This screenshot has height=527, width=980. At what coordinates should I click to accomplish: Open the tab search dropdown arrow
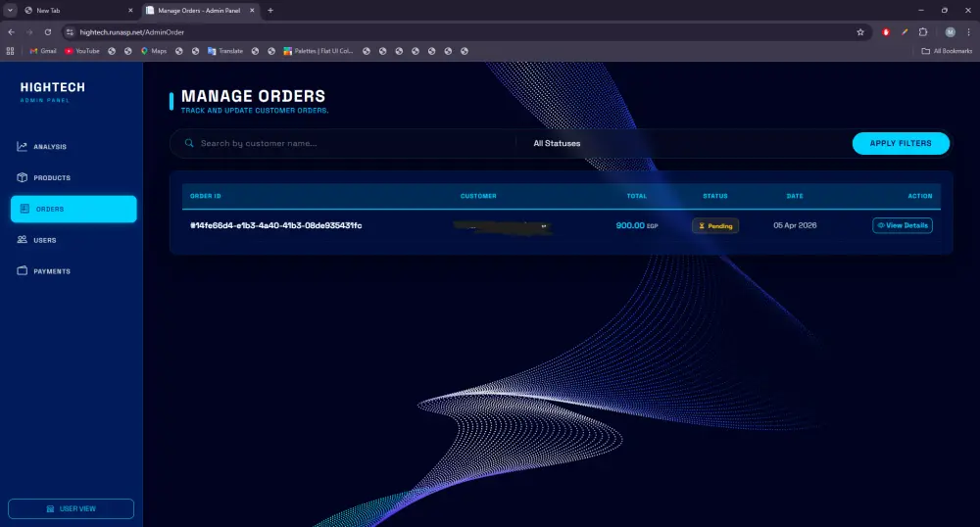coord(10,11)
